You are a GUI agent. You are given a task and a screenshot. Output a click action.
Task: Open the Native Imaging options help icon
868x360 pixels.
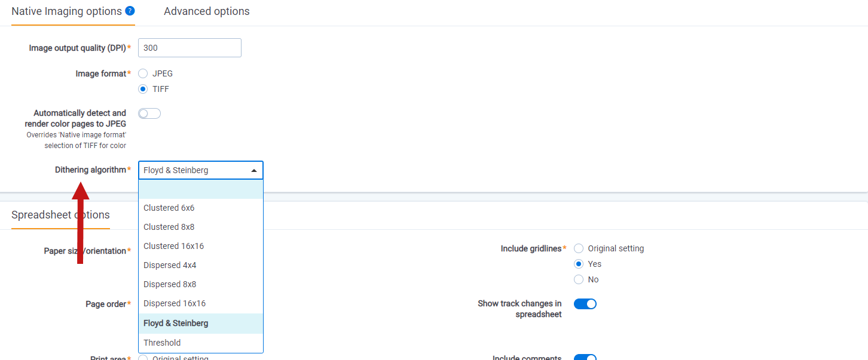(x=130, y=11)
